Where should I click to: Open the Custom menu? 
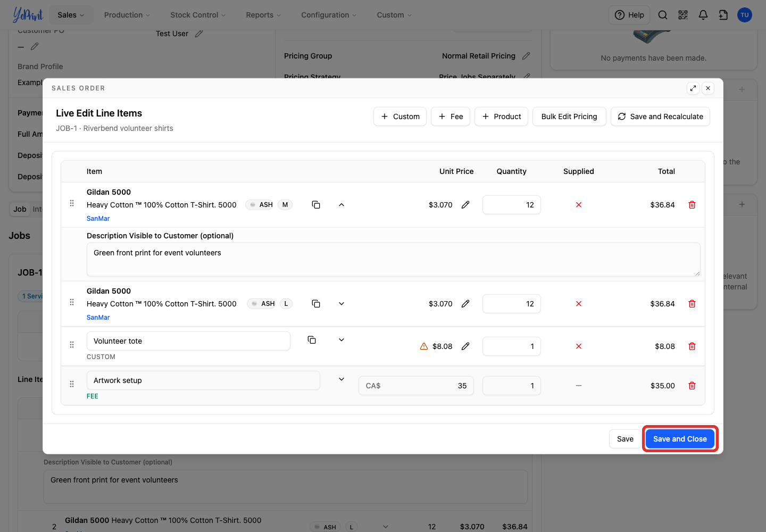pyautogui.click(x=394, y=15)
